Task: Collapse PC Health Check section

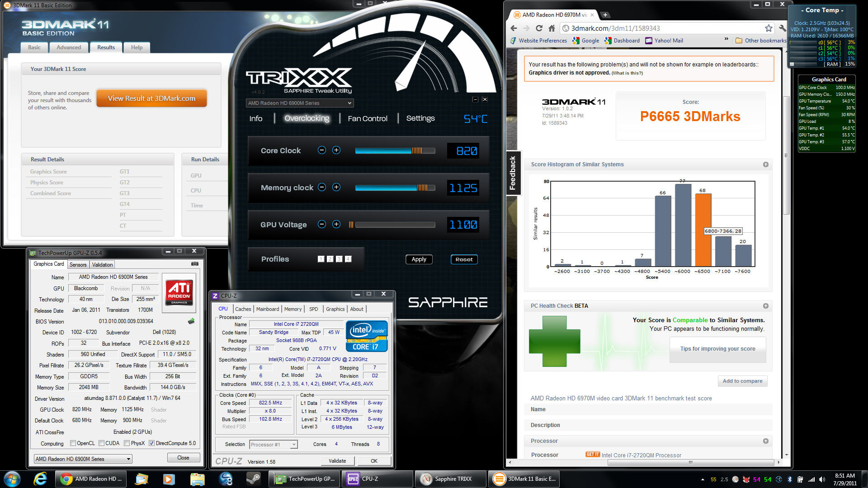Action: [x=766, y=306]
